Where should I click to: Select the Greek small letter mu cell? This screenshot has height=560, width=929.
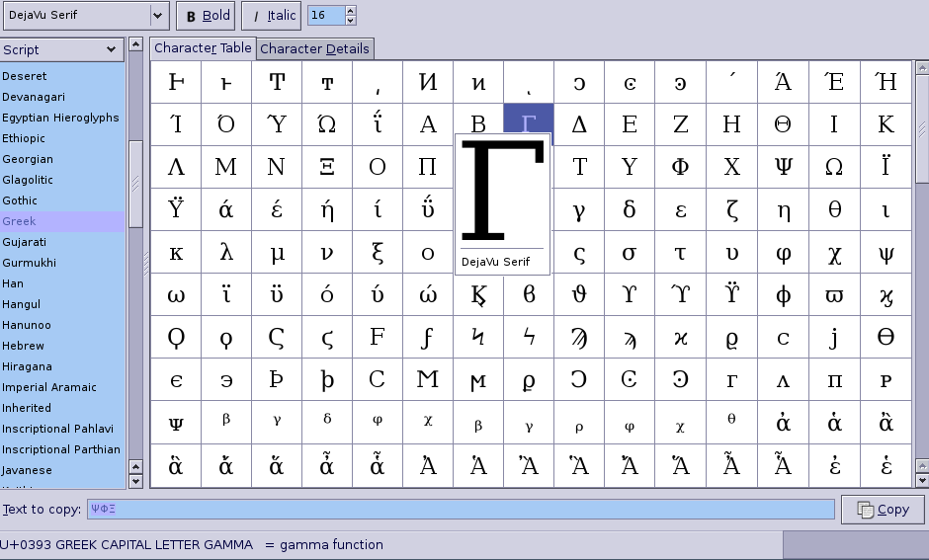coord(277,253)
